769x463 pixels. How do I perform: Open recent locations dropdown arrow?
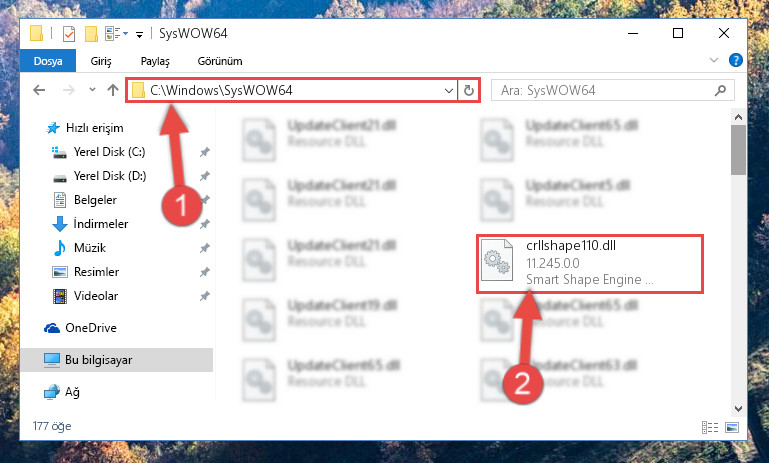pos(92,90)
